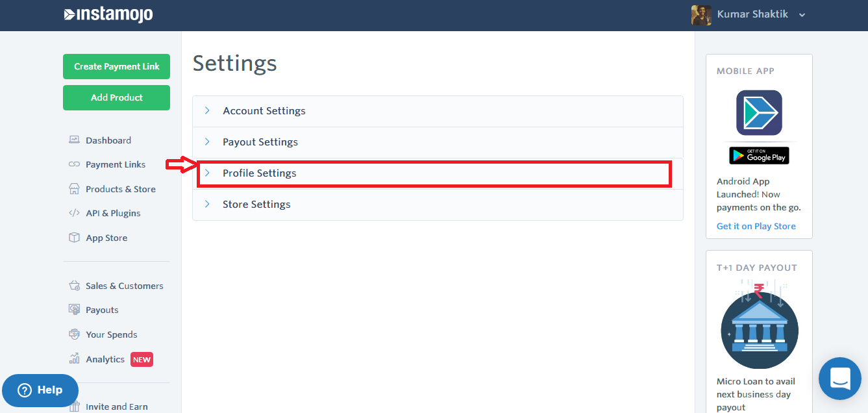Click the Invite and Earn gift icon
868x413 pixels.
74,406
